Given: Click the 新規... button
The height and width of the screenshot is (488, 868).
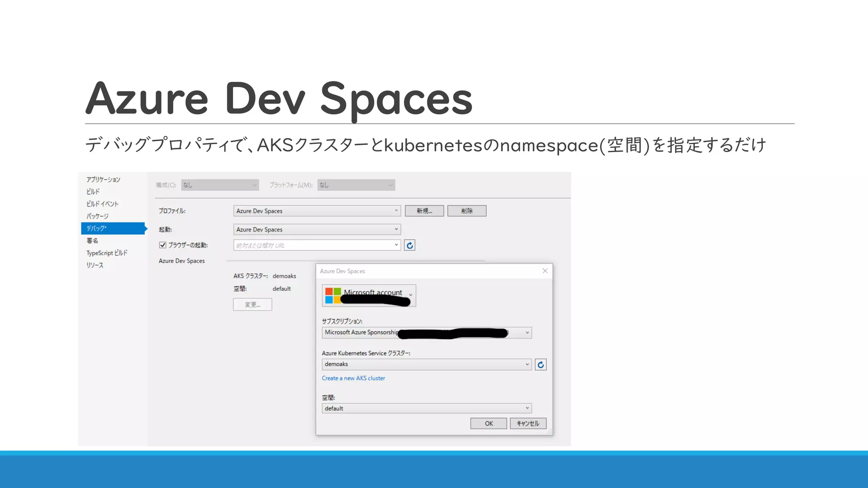Looking at the screenshot, I should pos(424,211).
